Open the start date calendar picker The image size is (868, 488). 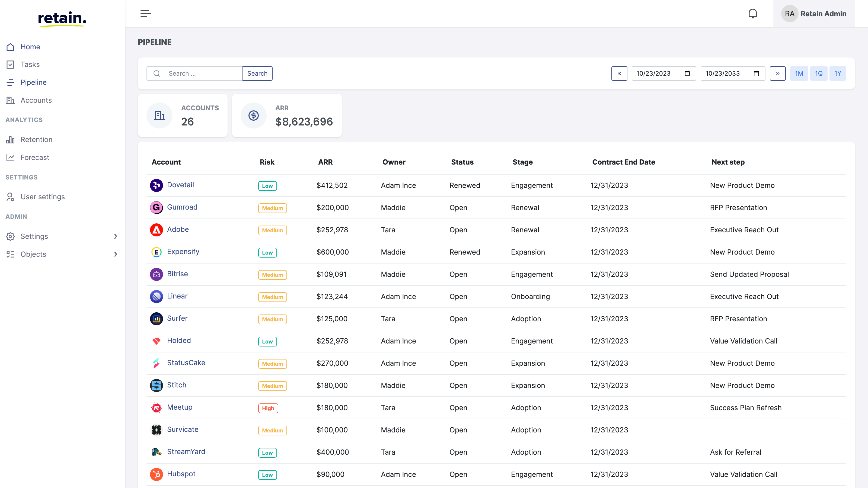point(688,73)
